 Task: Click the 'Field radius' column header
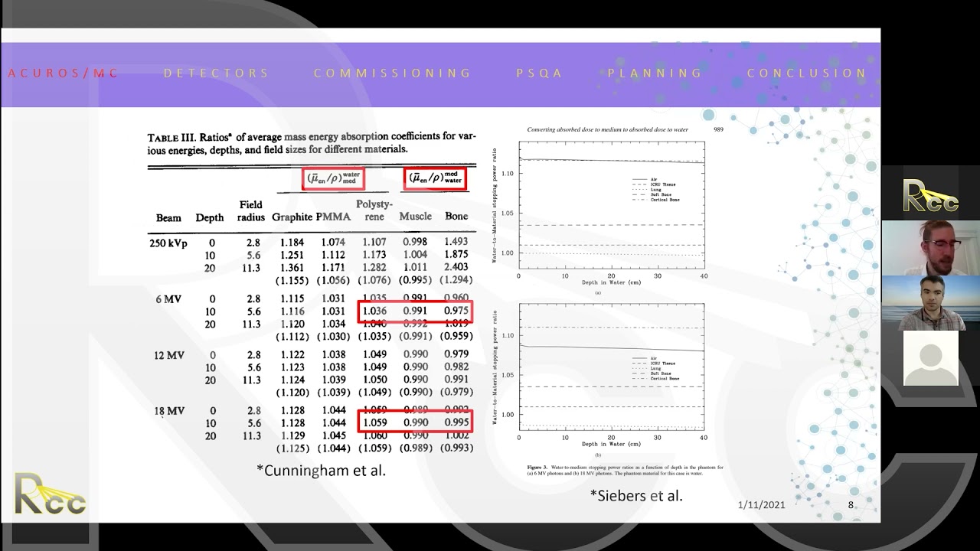(250, 211)
